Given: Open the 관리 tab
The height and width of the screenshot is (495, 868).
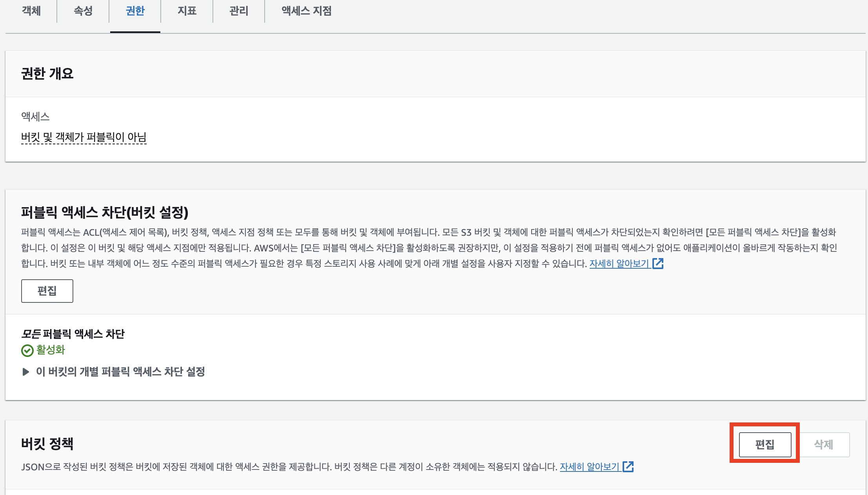Looking at the screenshot, I should [239, 11].
